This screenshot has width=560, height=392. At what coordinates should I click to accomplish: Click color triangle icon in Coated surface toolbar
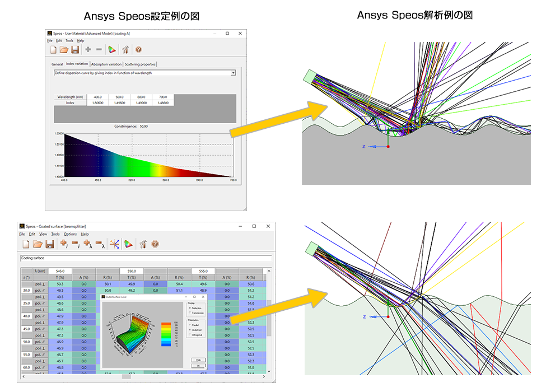coord(128,244)
